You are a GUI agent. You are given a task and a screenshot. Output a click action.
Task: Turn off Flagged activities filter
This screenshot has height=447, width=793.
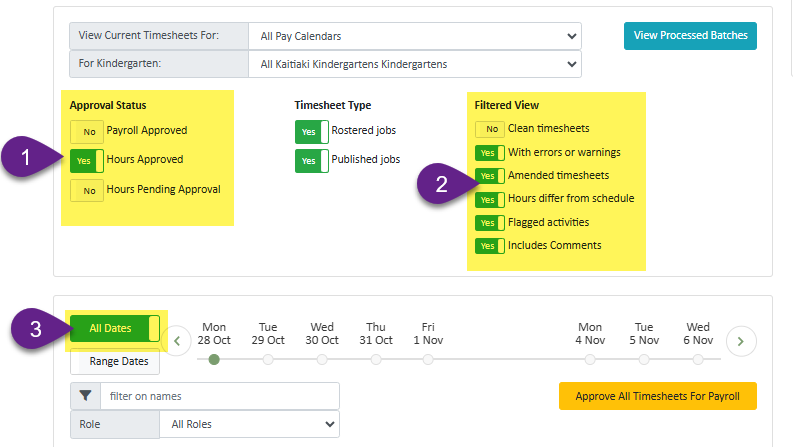point(489,222)
